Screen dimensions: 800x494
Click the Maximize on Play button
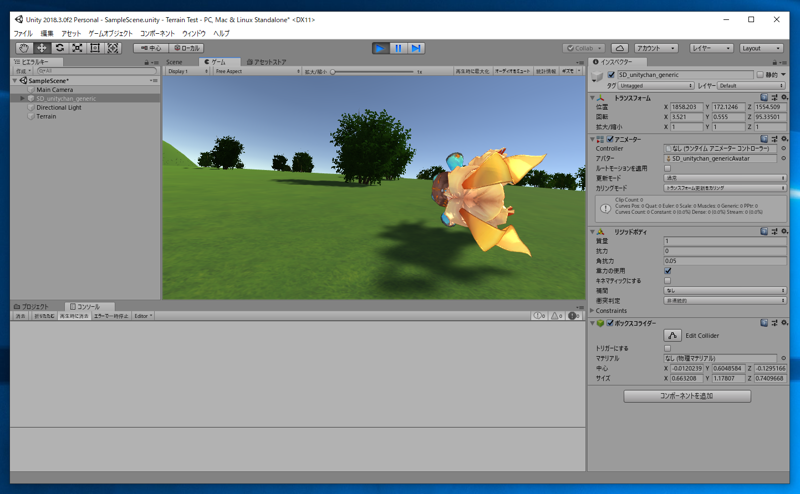point(472,71)
